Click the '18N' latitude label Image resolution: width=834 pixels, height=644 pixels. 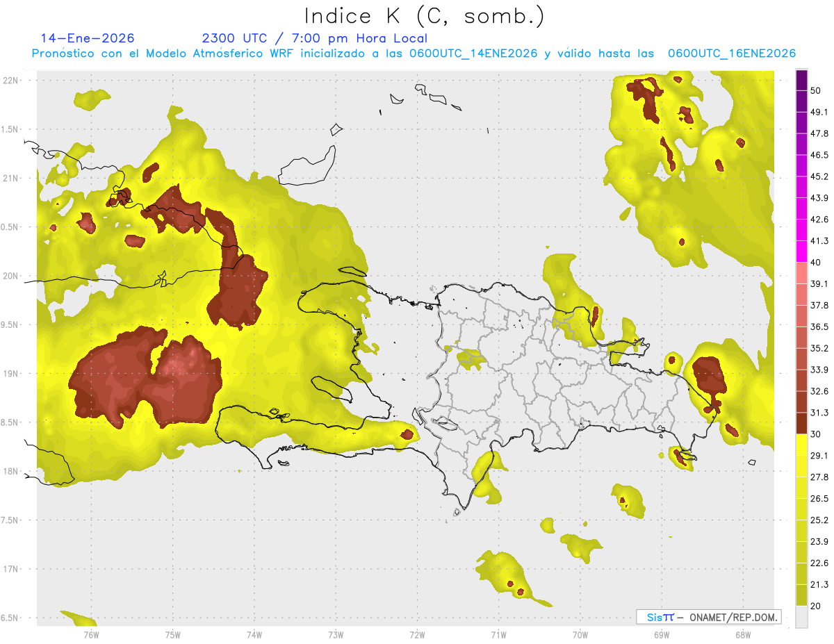pos(12,471)
